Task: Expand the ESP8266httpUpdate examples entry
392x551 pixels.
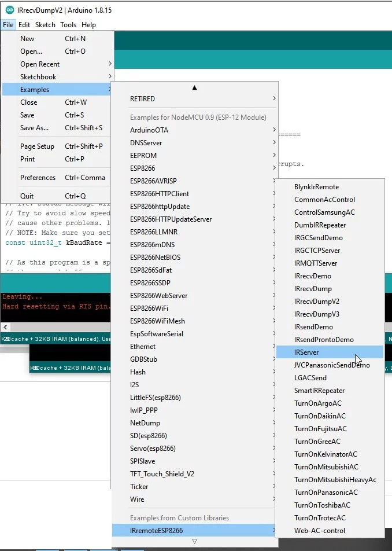Action: pos(194,206)
